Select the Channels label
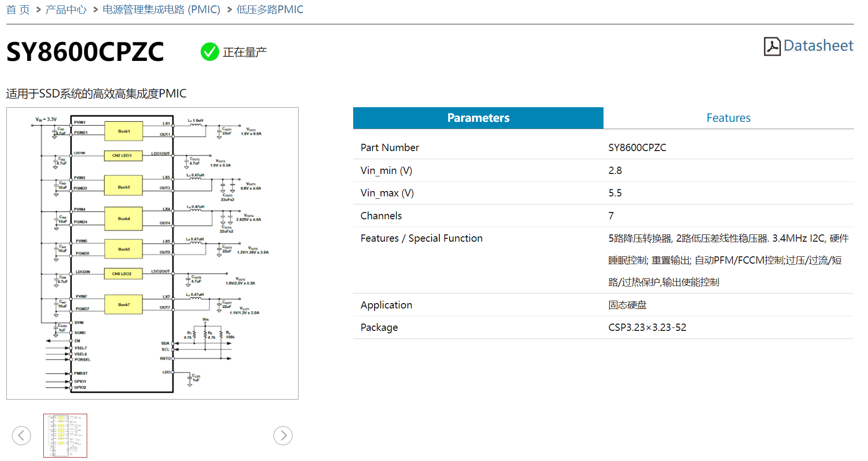868x461 pixels. pyautogui.click(x=381, y=216)
